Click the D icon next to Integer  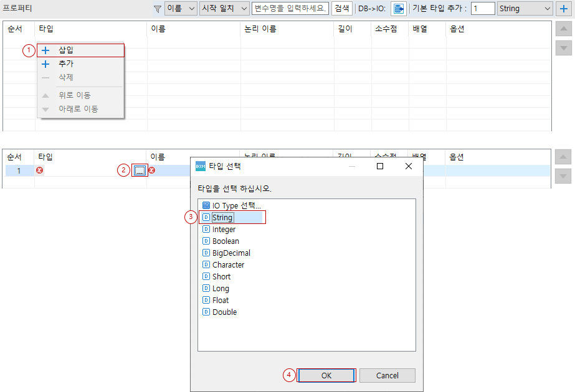coord(206,229)
